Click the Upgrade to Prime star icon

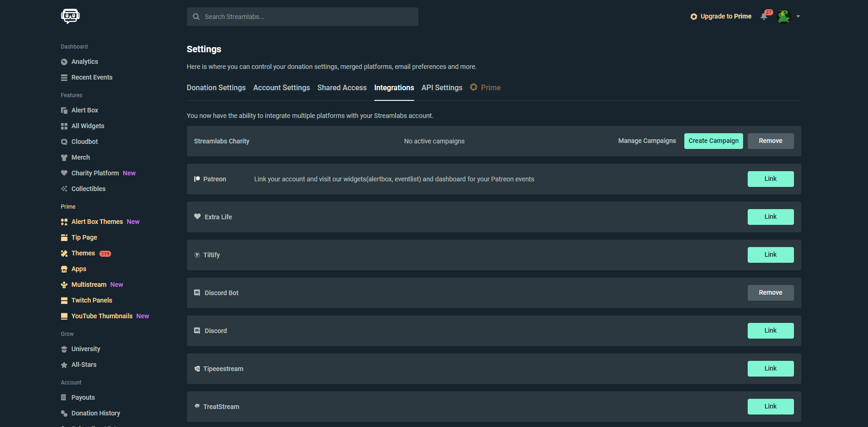694,17
